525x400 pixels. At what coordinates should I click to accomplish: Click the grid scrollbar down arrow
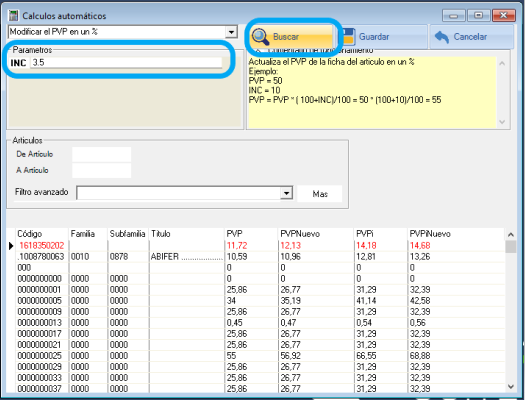coord(510,387)
